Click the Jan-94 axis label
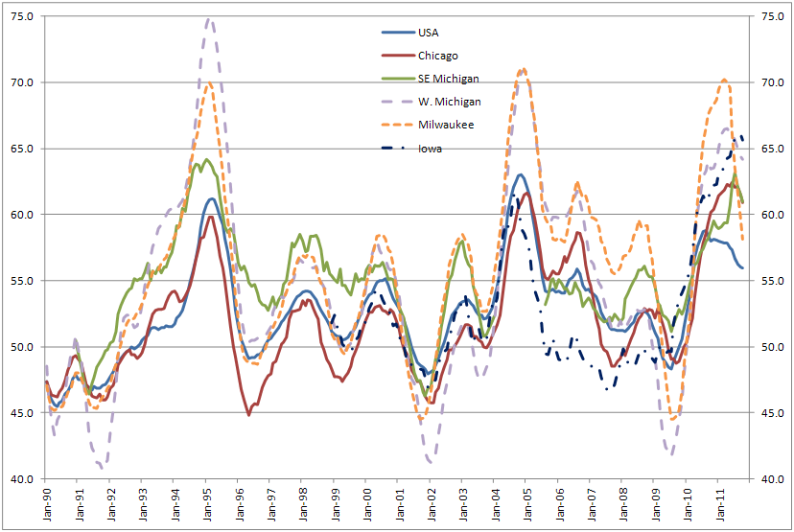 175,504
